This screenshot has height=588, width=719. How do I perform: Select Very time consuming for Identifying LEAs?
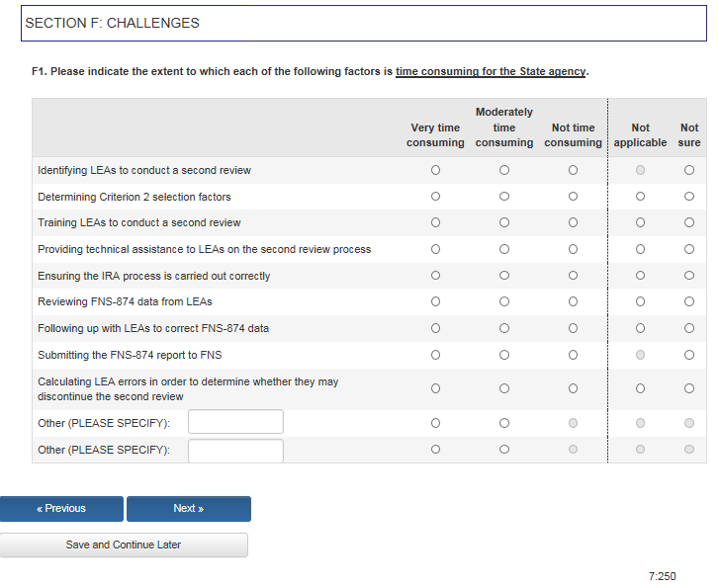[435, 170]
